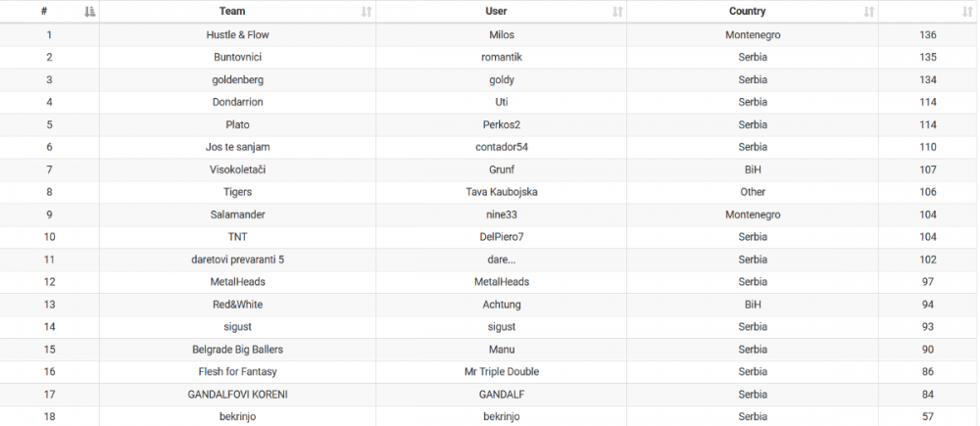
Task: Click user contador54
Action: pos(501,147)
